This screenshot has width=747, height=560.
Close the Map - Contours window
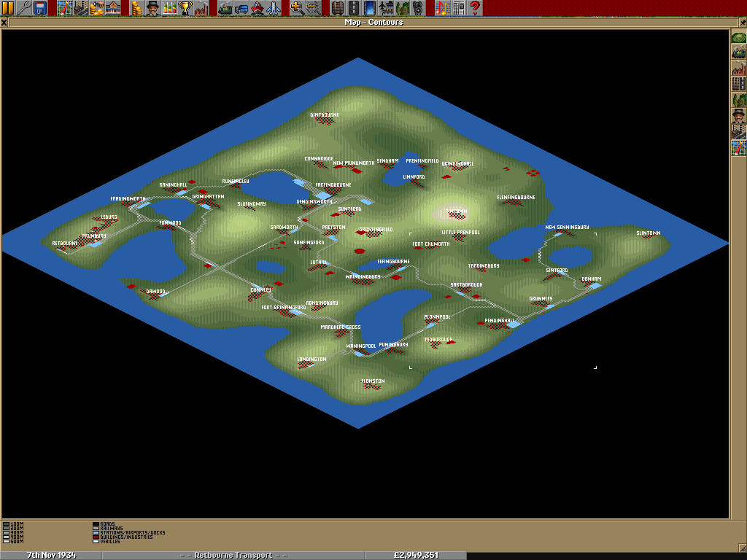4,23
